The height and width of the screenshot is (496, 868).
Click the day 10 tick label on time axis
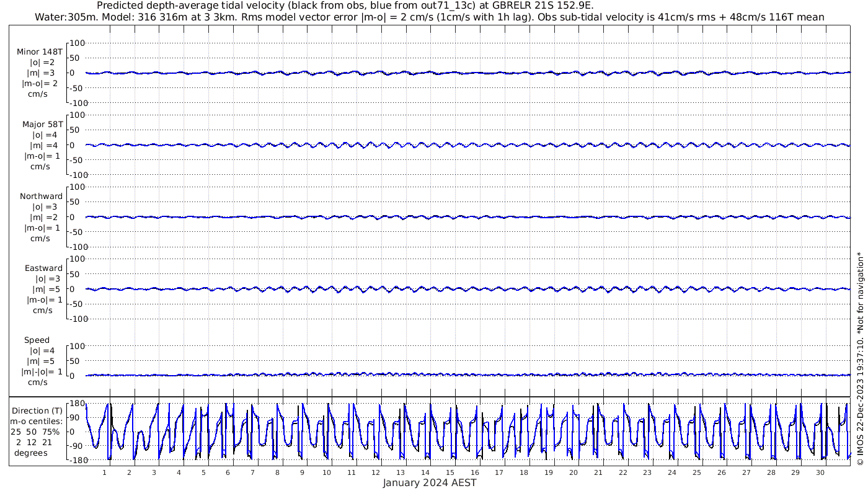327,472
